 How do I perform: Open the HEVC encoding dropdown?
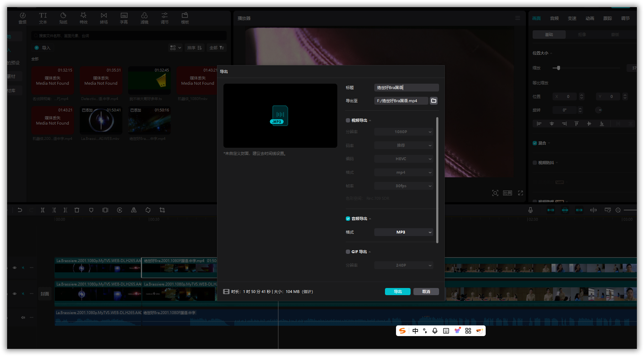[x=403, y=159]
